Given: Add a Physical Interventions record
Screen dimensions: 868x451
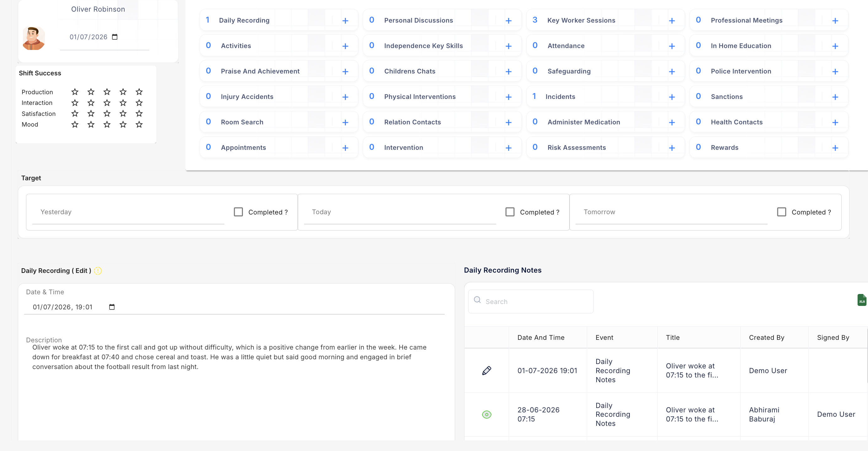Looking at the screenshot, I should pos(508,97).
